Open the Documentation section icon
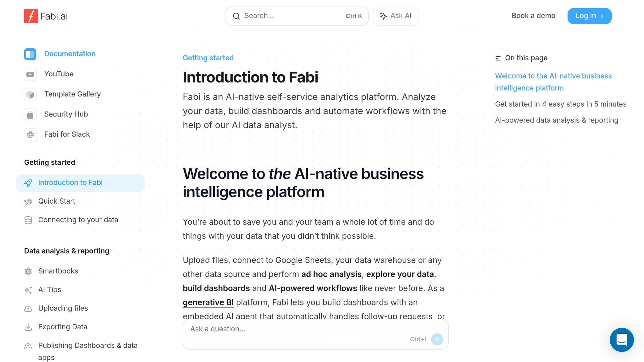The image size is (644, 362). coord(30,54)
